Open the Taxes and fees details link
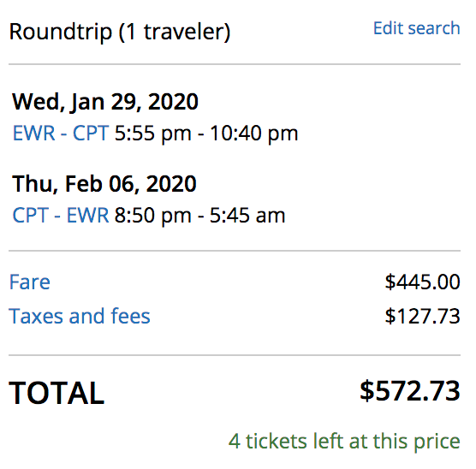476x469 pixels. [80, 316]
